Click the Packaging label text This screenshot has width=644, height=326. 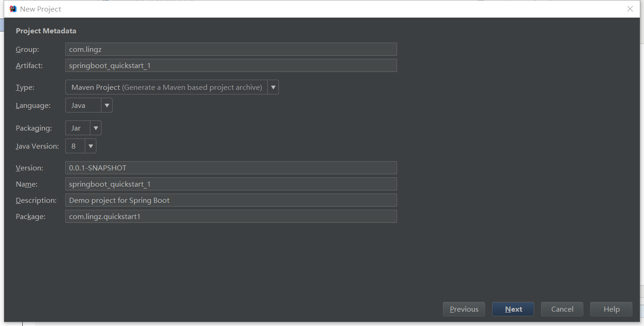[34, 128]
